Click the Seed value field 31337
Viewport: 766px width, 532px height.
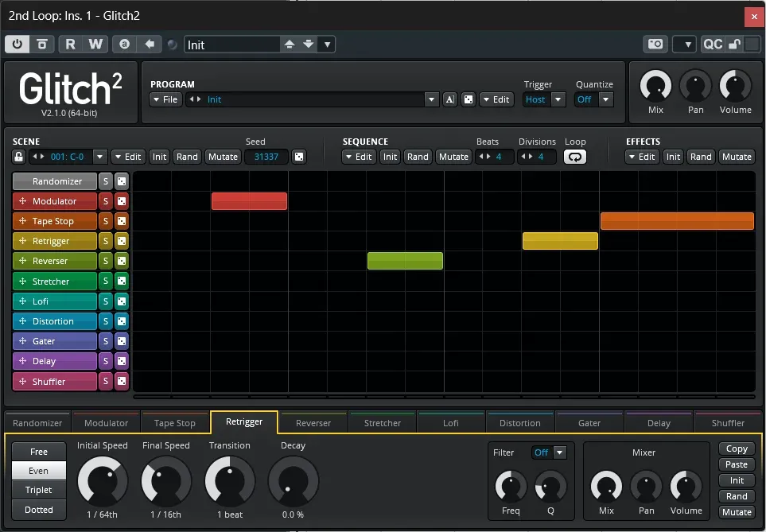tap(266, 157)
